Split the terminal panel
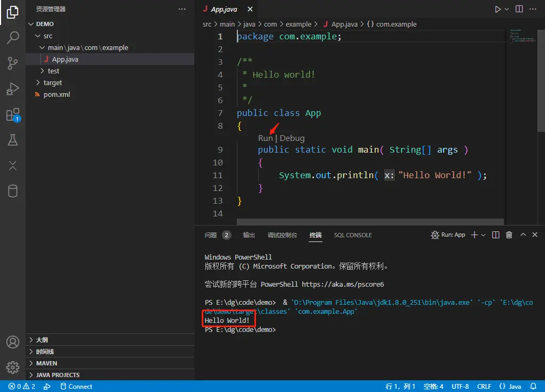Image resolution: width=545 pixels, height=392 pixels. point(496,235)
